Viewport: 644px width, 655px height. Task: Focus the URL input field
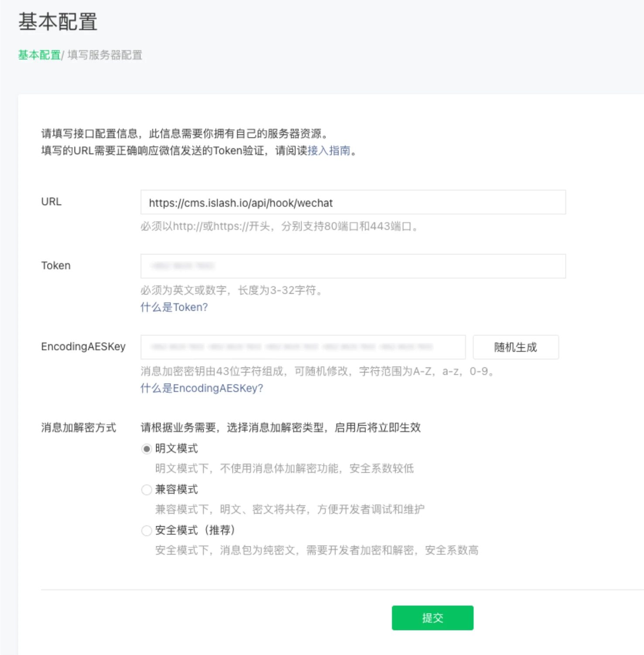353,202
